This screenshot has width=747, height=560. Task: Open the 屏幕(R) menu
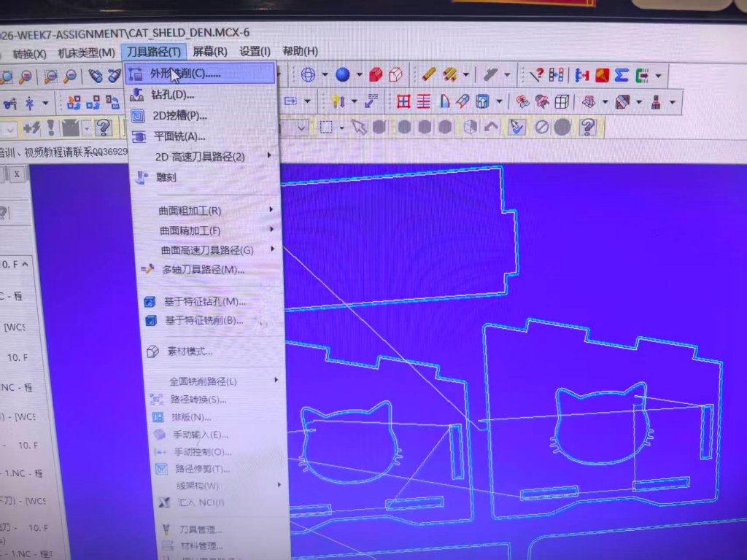point(209,51)
